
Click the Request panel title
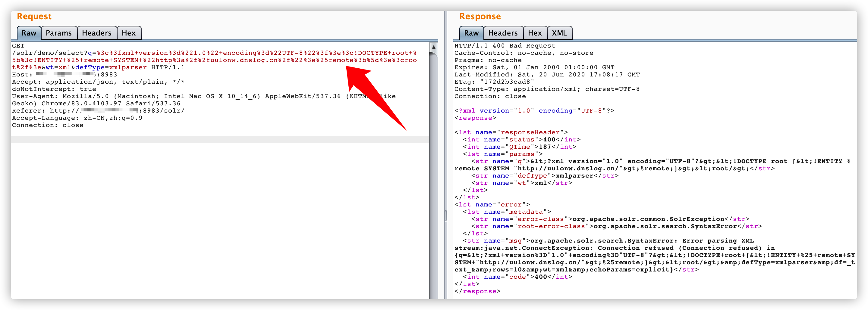[34, 17]
